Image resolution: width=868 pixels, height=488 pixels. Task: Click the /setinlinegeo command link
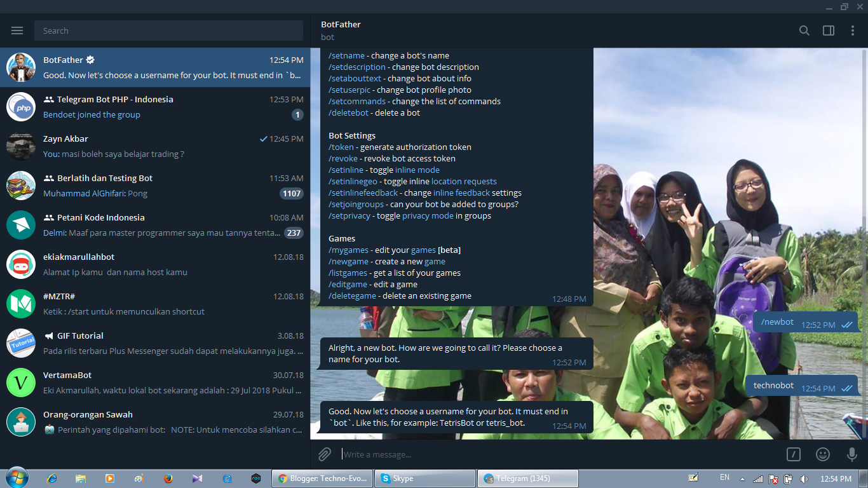click(353, 181)
